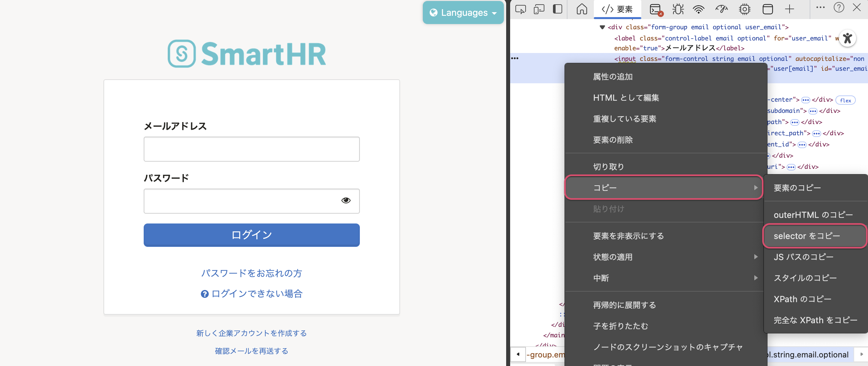Choose ノードのスクリーンショットのキャプチャ
The image size is (868, 366).
(665, 347)
